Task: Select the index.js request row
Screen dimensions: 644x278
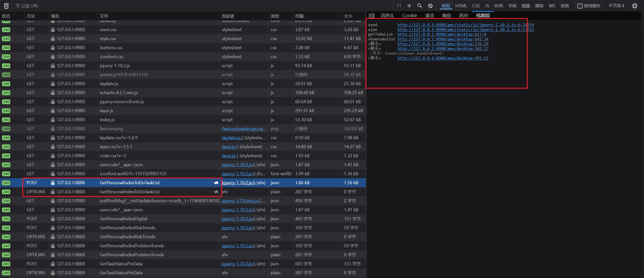Action: pyautogui.click(x=183, y=120)
